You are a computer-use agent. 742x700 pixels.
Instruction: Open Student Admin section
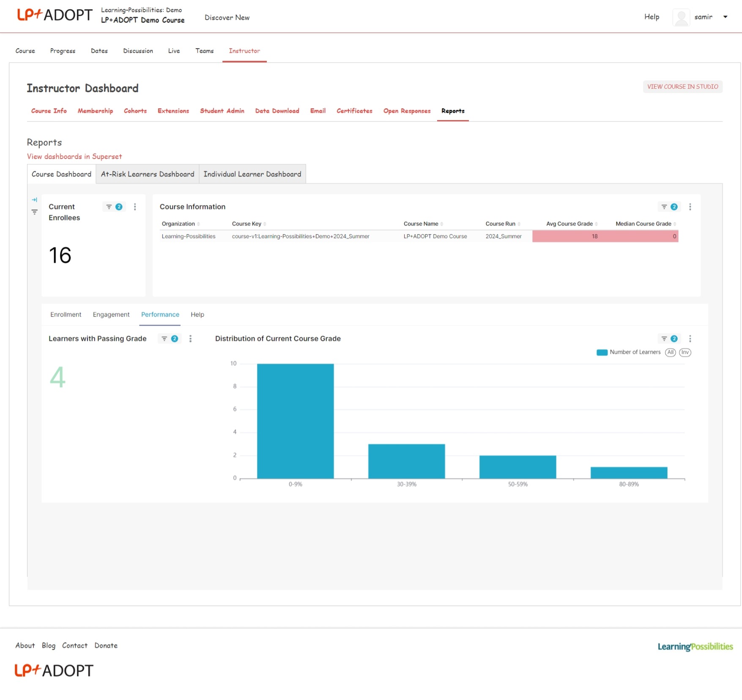222,111
